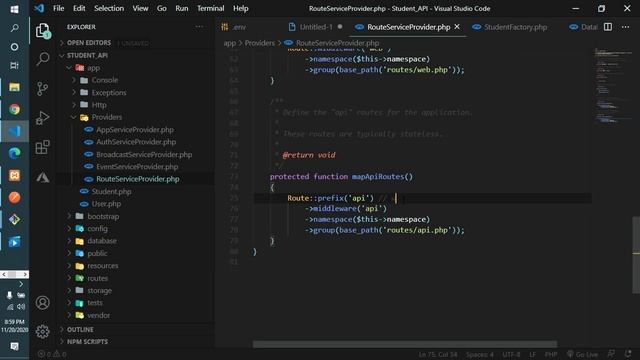Open notifications bell in status bar

tap(628, 354)
